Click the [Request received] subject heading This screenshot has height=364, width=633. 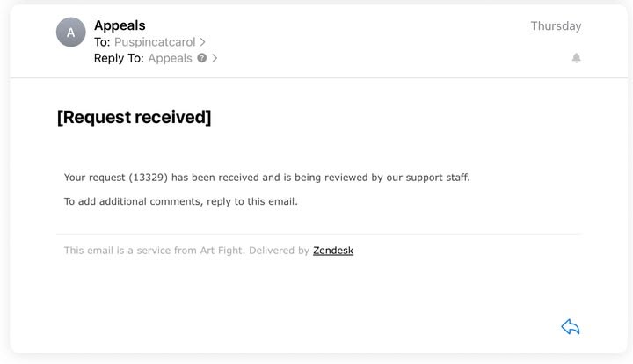point(134,117)
